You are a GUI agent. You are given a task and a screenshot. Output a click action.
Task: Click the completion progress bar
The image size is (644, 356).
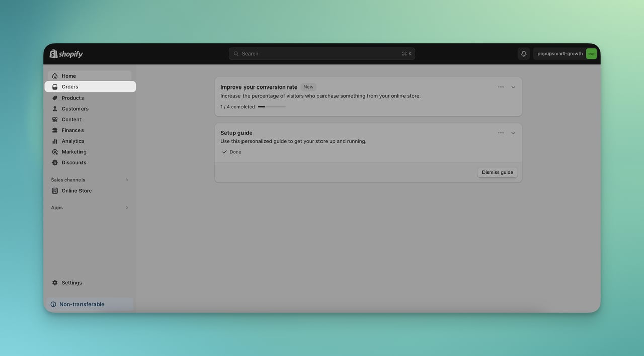coord(272,106)
